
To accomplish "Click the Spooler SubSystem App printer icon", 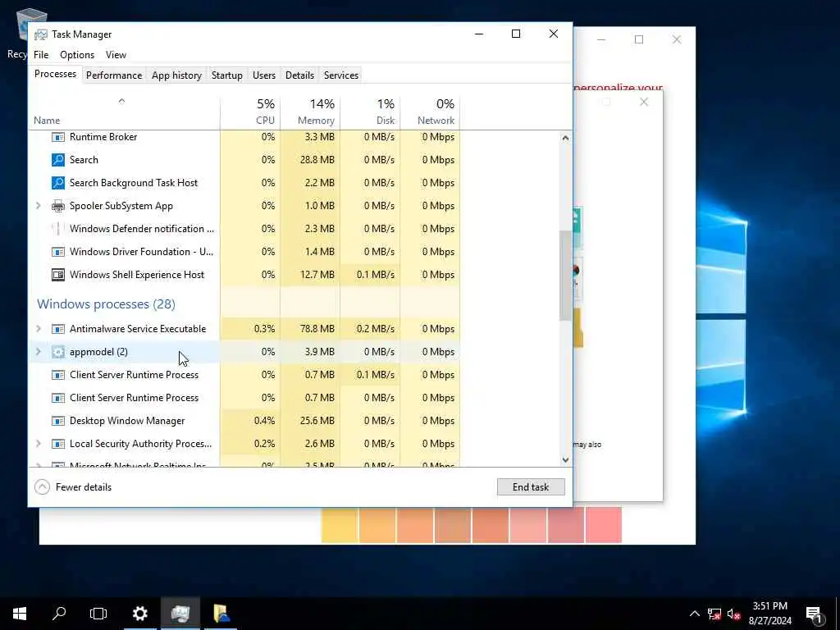I will 58,206.
